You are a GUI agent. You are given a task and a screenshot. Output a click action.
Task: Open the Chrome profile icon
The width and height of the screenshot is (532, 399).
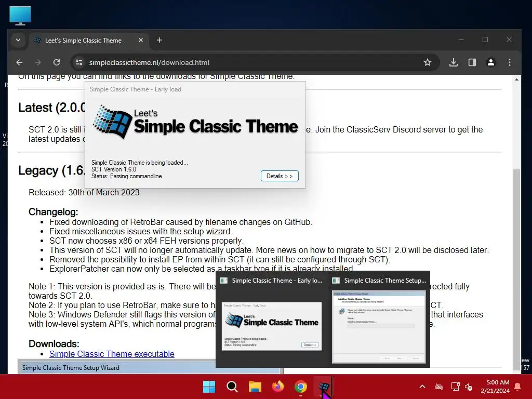click(x=490, y=62)
